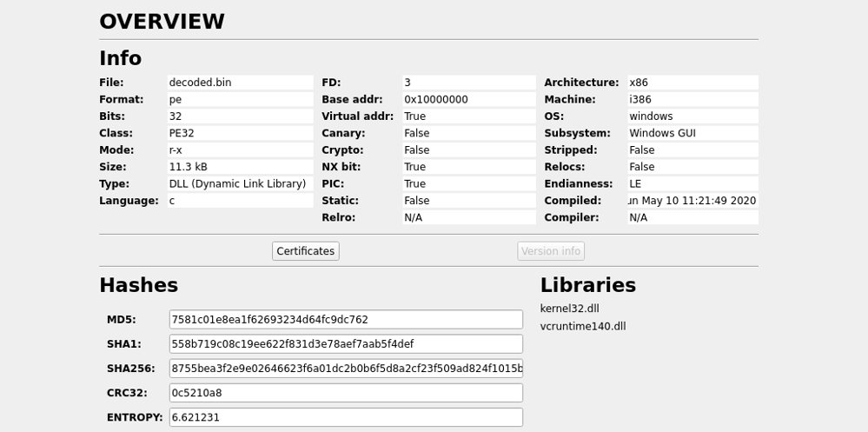Select the Mode value r-x

pyautogui.click(x=239, y=150)
